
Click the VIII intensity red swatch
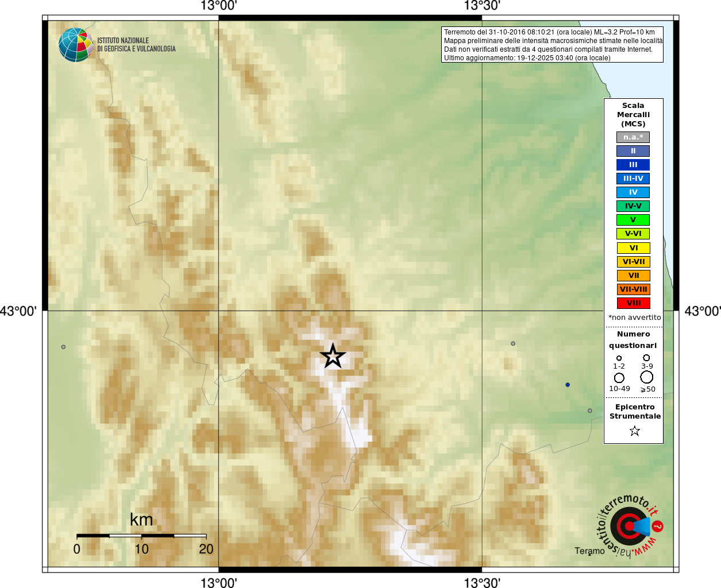(633, 303)
